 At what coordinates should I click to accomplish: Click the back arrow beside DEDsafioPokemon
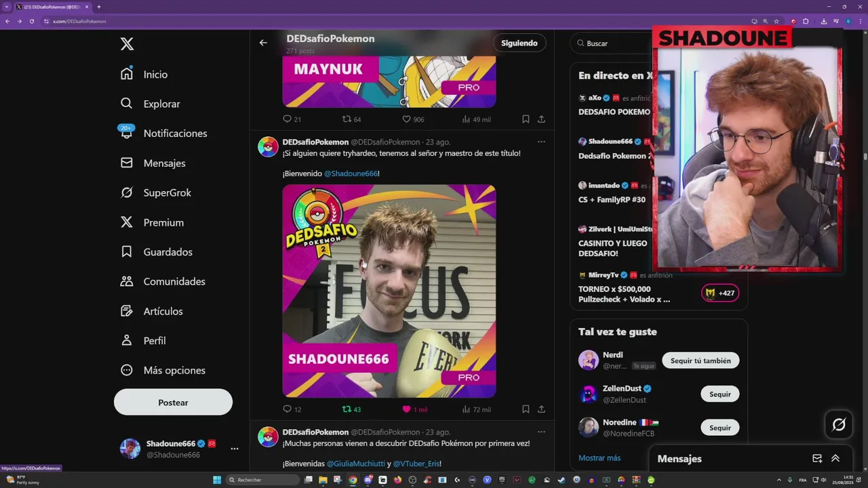tap(263, 43)
